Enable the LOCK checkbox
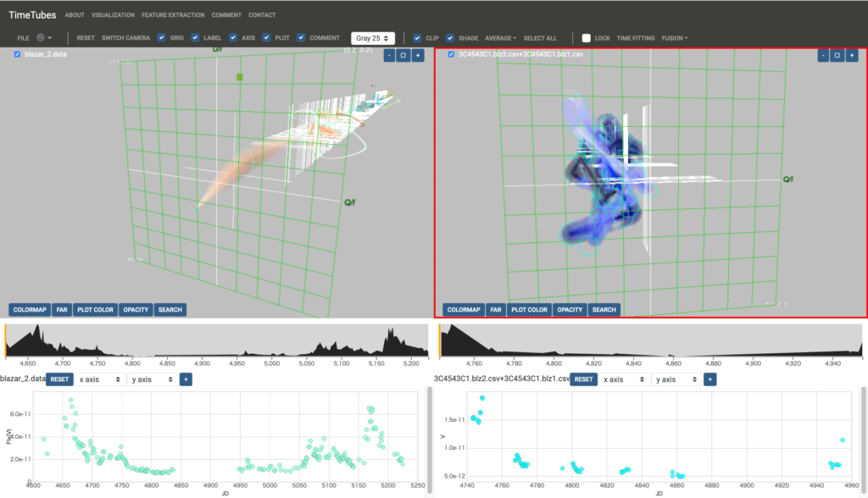The width and height of the screenshot is (868, 498). click(587, 38)
